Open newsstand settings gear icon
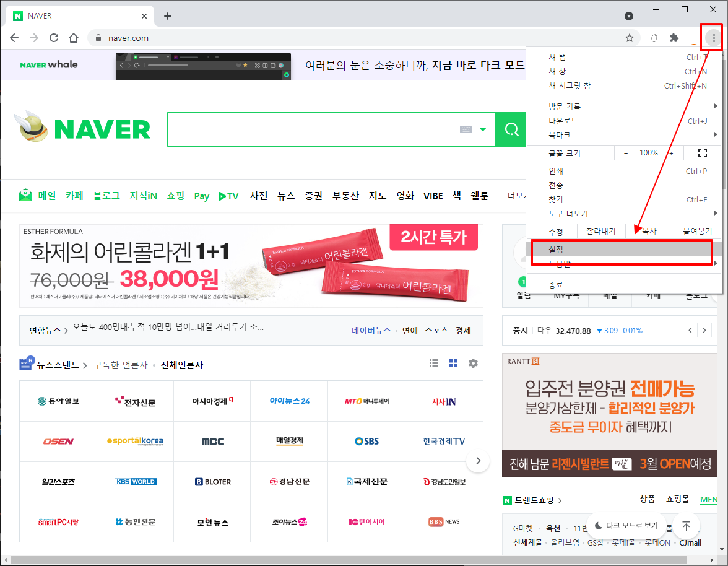728x566 pixels. tap(473, 363)
